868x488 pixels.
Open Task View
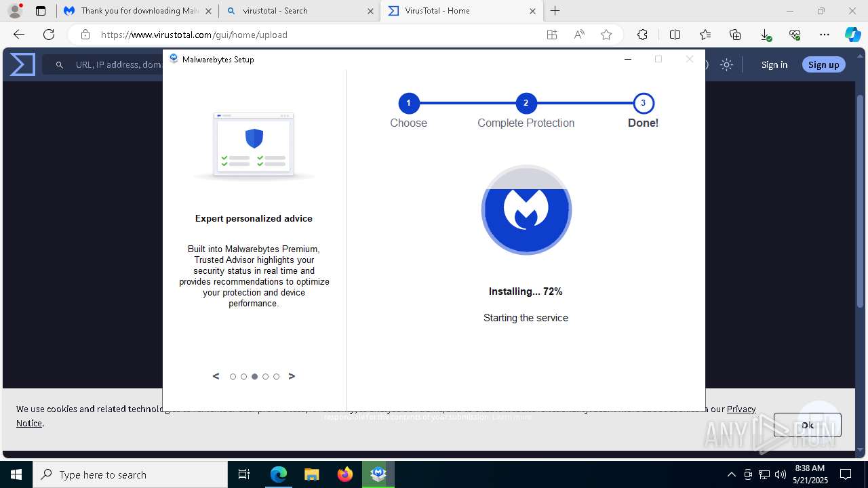point(244,474)
